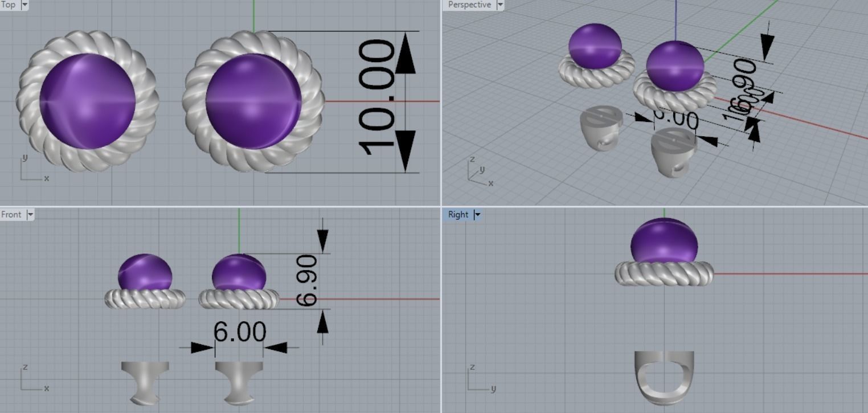Select the right purple stone in Top view
This screenshot has height=413, width=868.
click(x=253, y=101)
